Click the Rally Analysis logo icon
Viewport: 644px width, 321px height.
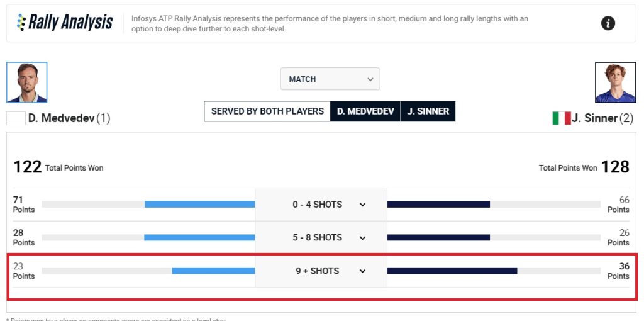click(x=23, y=23)
